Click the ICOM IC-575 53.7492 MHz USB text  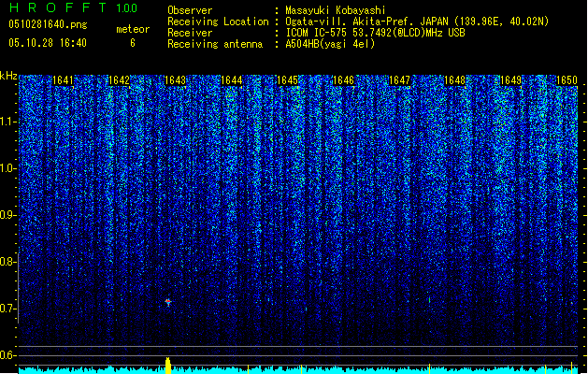375,33
